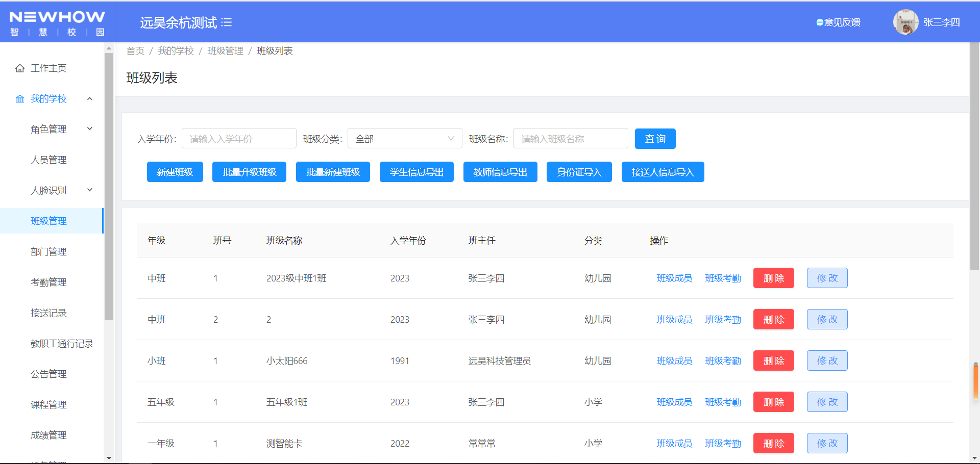Open the 班级分类 dropdown showing 全部

coord(405,139)
